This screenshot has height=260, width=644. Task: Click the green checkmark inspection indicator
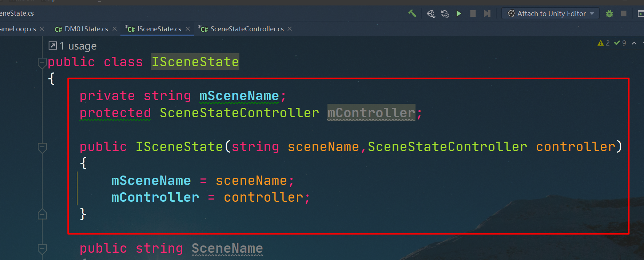617,43
